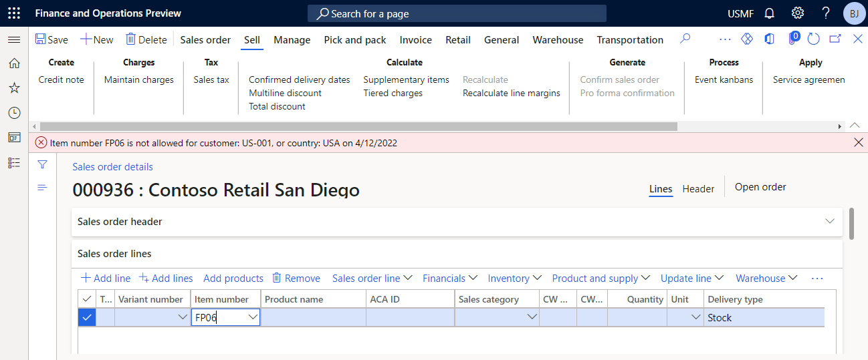Collapse the action pane ribbon chevron
The image size is (868, 360).
pos(855,126)
